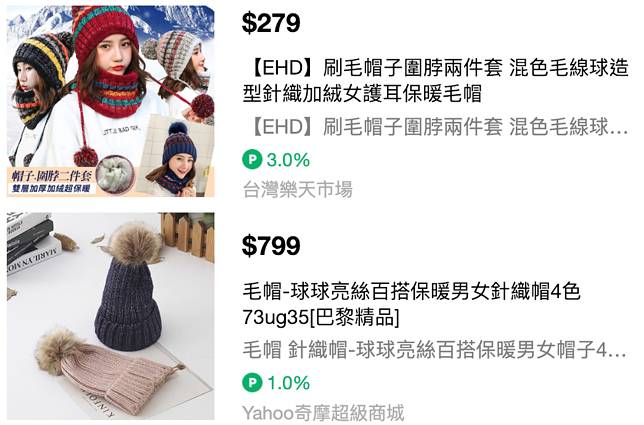The width and height of the screenshot is (644, 425).
Task: Click the small inset photo of navy hat model
Action: (x=177, y=156)
